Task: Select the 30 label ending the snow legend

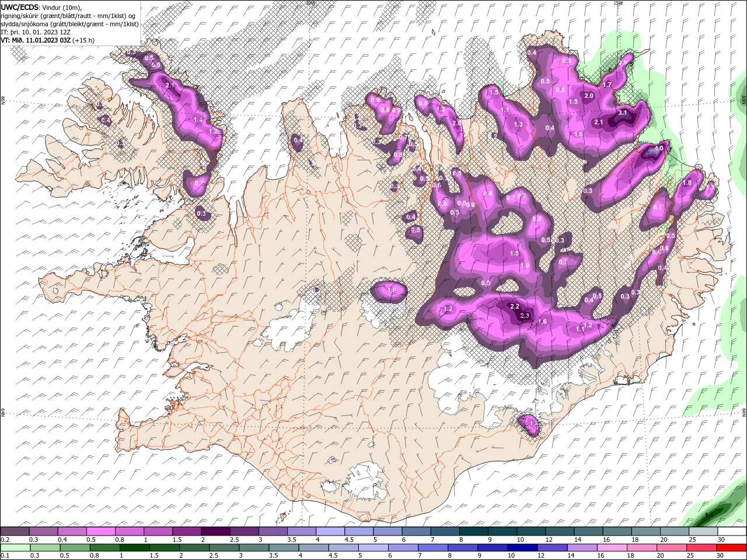Action: (x=721, y=540)
